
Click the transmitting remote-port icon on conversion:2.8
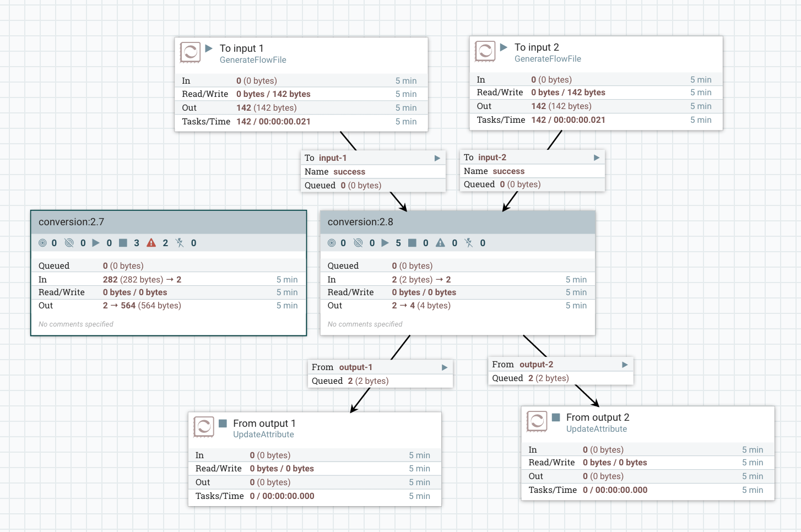tap(331, 242)
